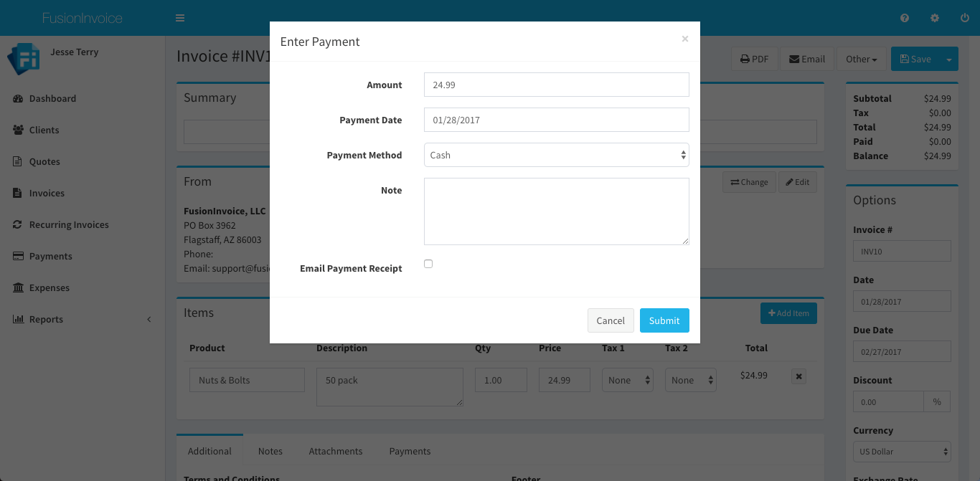Enable the Email Payment Receipt checkbox
Viewport: 980px width, 481px height.
pyautogui.click(x=428, y=264)
